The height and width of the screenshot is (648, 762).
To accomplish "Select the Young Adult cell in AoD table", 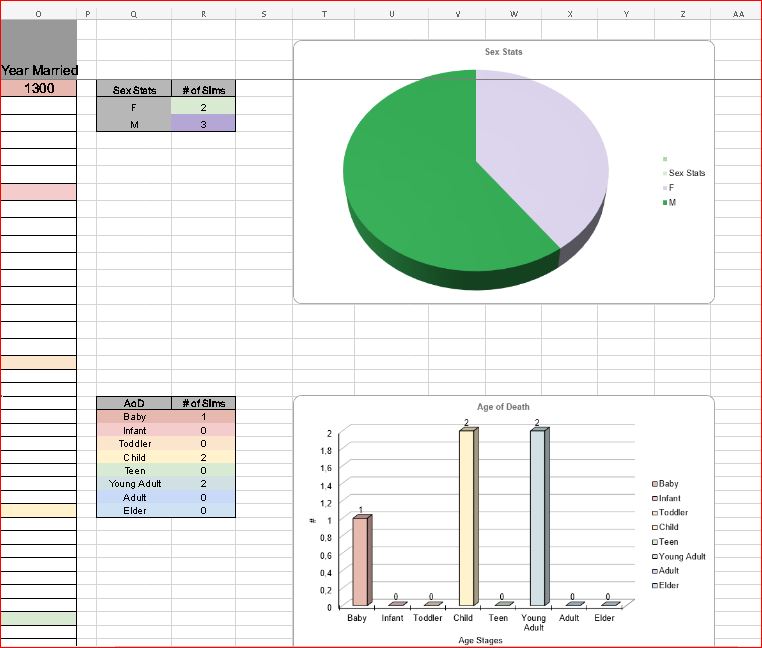I will point(134,484).
